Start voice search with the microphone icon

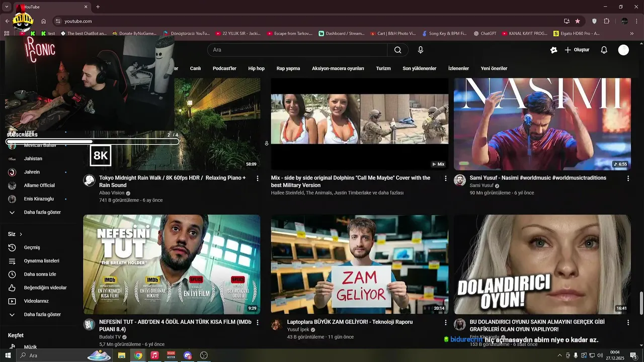(x=421, y=50)
